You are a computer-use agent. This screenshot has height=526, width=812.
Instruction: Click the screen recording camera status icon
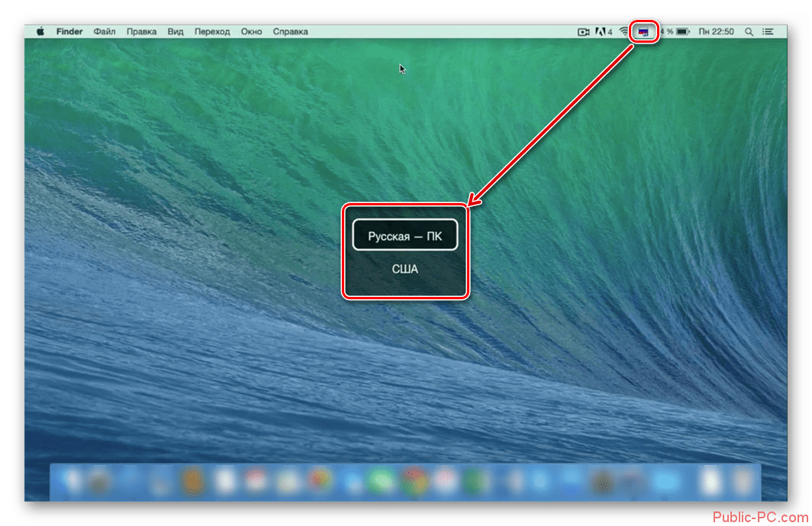point(584,32)
